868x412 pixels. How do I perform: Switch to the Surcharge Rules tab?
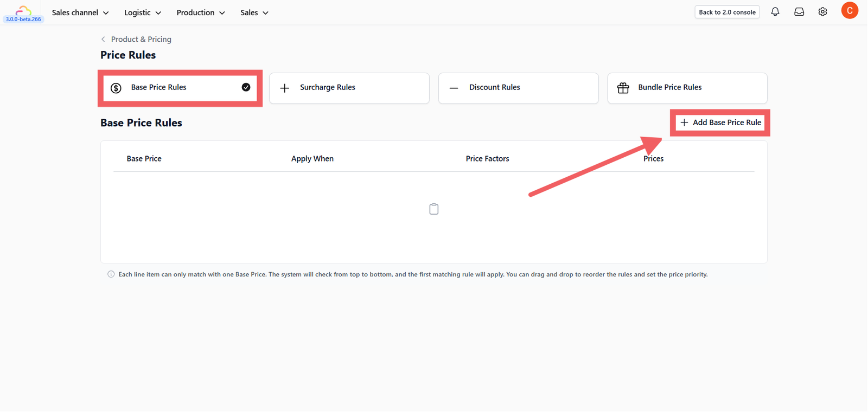[349, 88]
